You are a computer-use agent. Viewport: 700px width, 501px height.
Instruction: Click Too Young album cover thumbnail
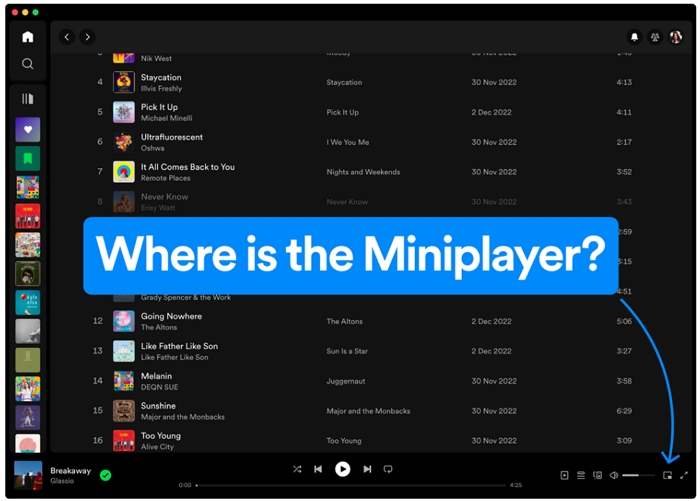coord(124,441)
